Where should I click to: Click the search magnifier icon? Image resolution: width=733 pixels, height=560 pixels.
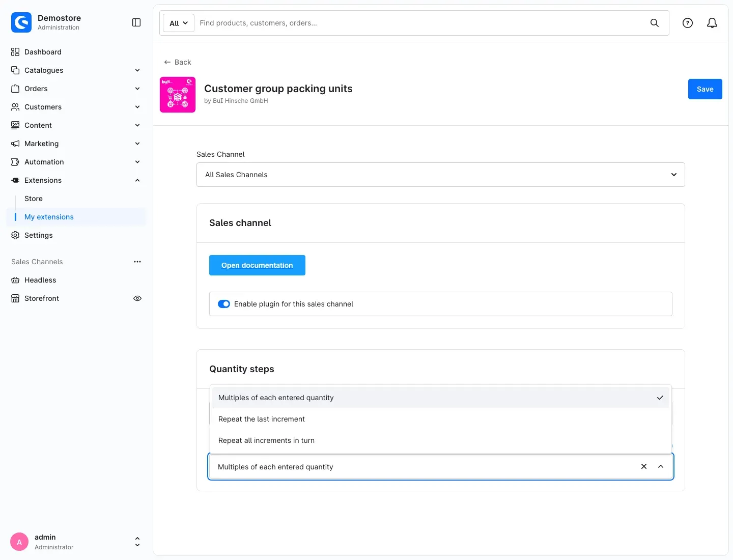coord(655,23)
